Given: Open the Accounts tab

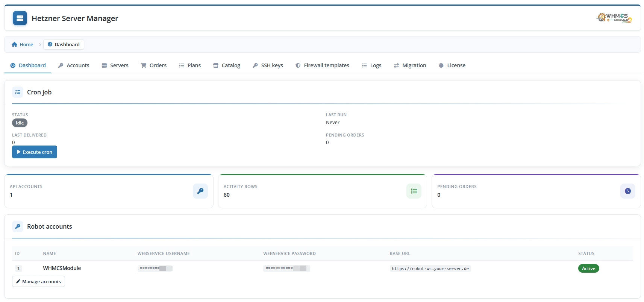Looking at the screenshot, I should click(74, 65).
